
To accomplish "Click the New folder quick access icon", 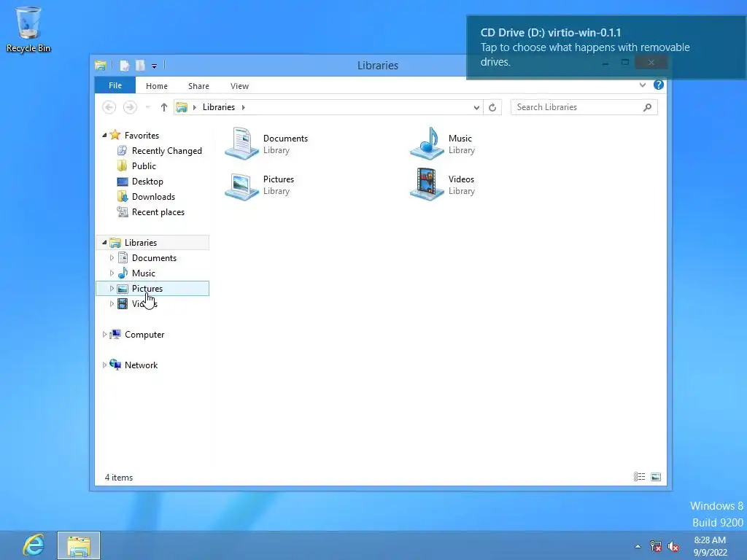I will 140,66.
